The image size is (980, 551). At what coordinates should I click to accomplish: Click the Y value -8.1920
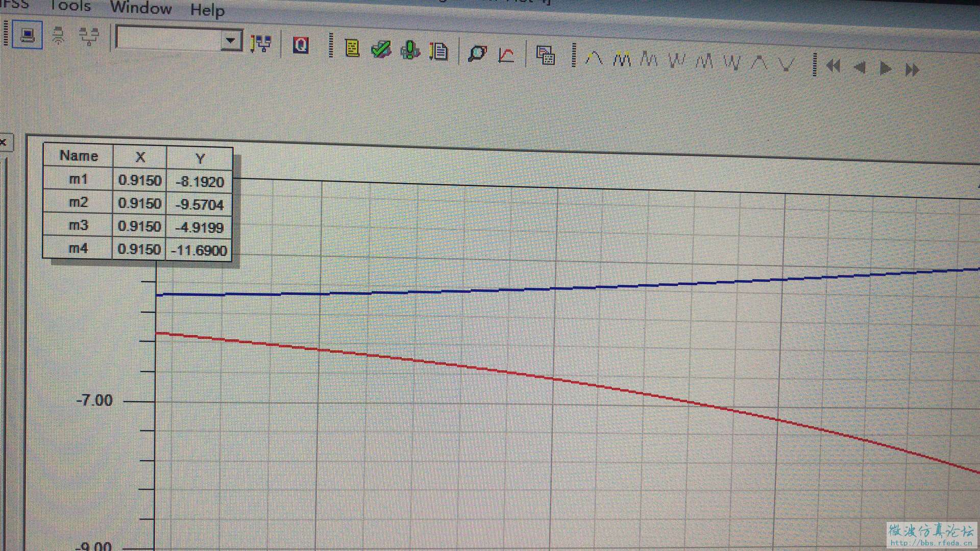pos(200,182)
